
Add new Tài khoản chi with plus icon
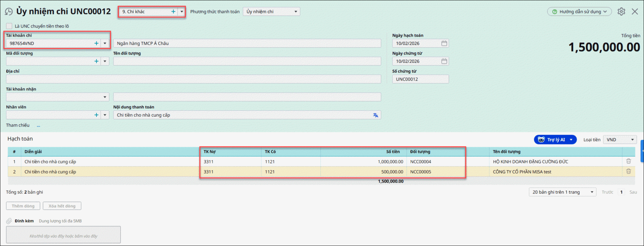[x=96, y=44]
